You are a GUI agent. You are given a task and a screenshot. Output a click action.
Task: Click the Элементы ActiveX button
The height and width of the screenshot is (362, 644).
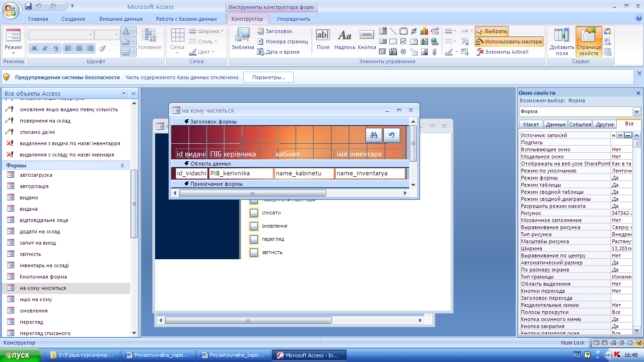503,52
